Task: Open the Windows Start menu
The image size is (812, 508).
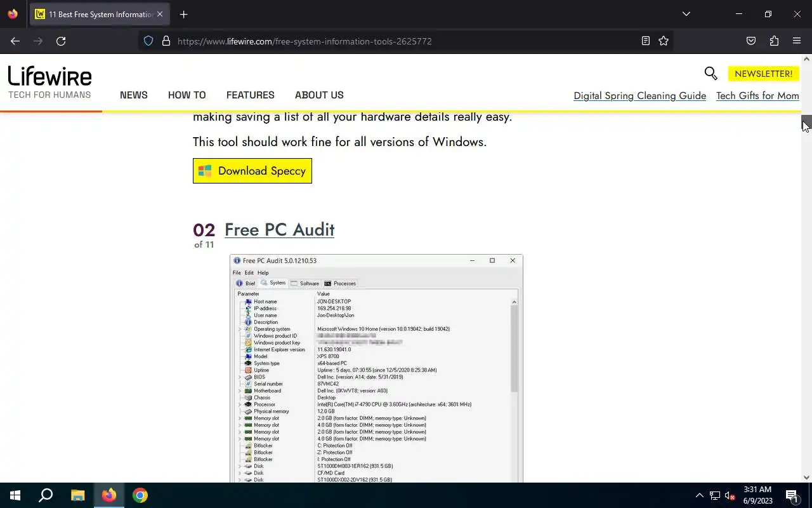Action: click(15, 495)
